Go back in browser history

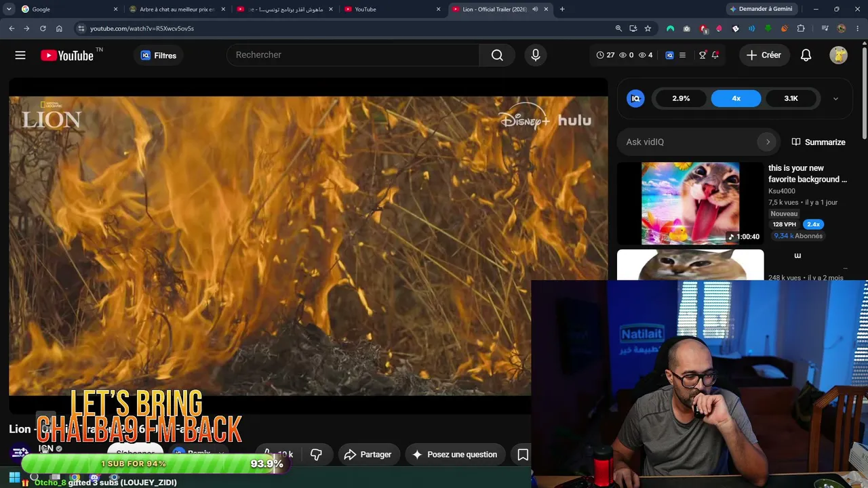[x=12, y=28]
